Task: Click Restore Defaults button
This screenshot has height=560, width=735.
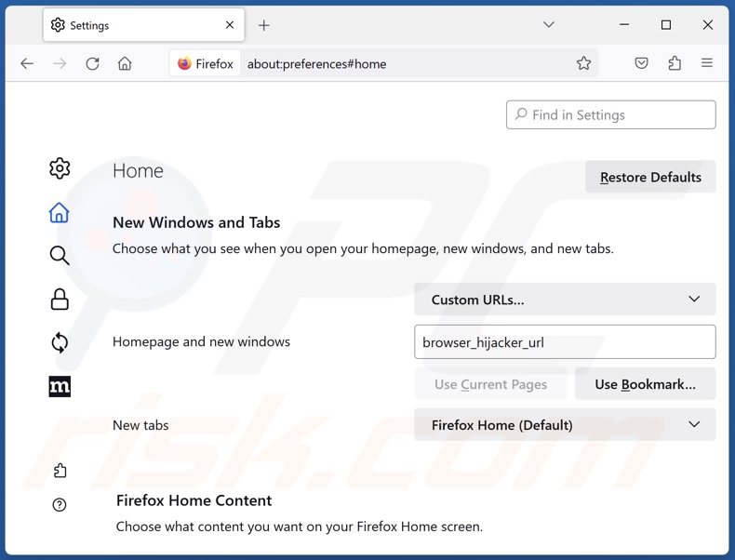Action: (x=650, y=177)
